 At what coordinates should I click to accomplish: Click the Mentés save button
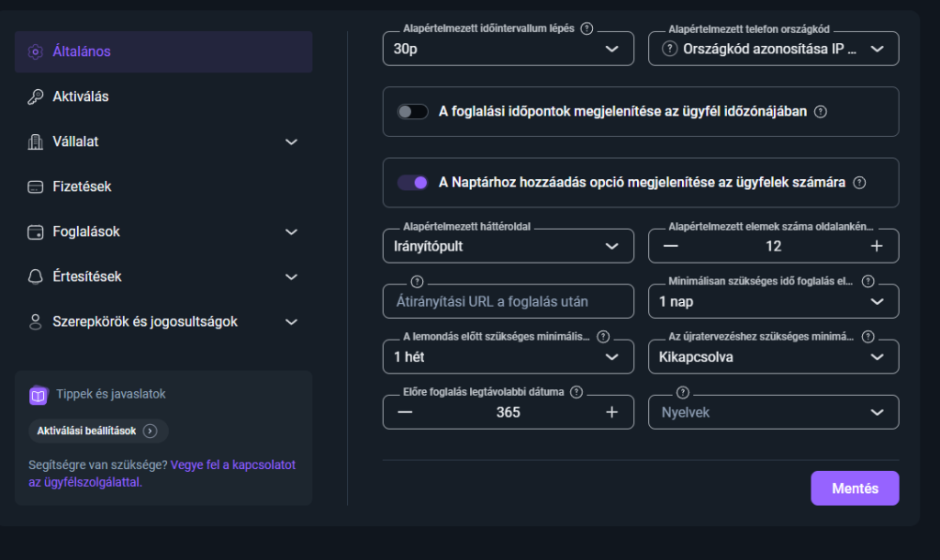[855, 488]
